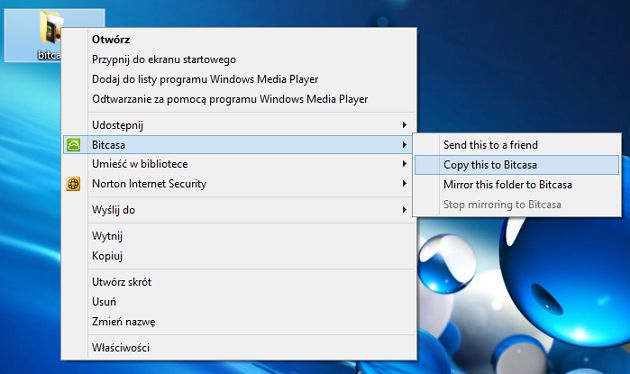Select Zmień nazwę option

coord(239,321)
